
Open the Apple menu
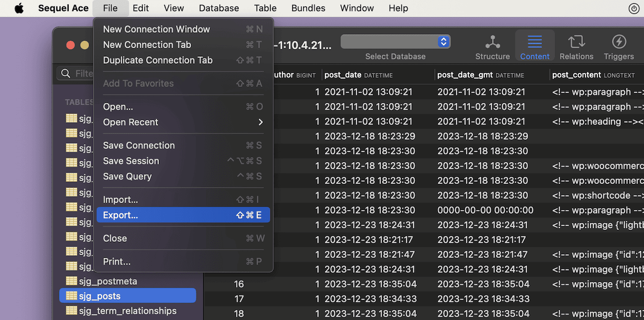(19, 8)
